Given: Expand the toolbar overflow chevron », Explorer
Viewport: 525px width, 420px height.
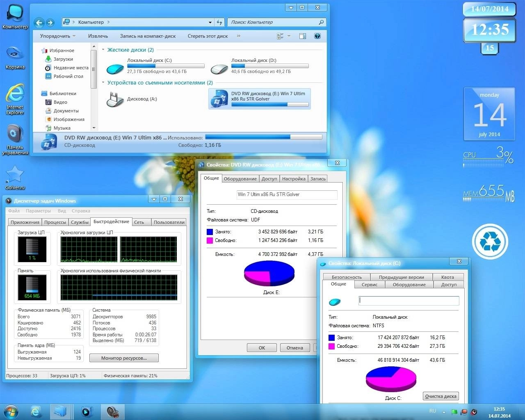Looking at the screenshot, I should (x=239, y=36).
